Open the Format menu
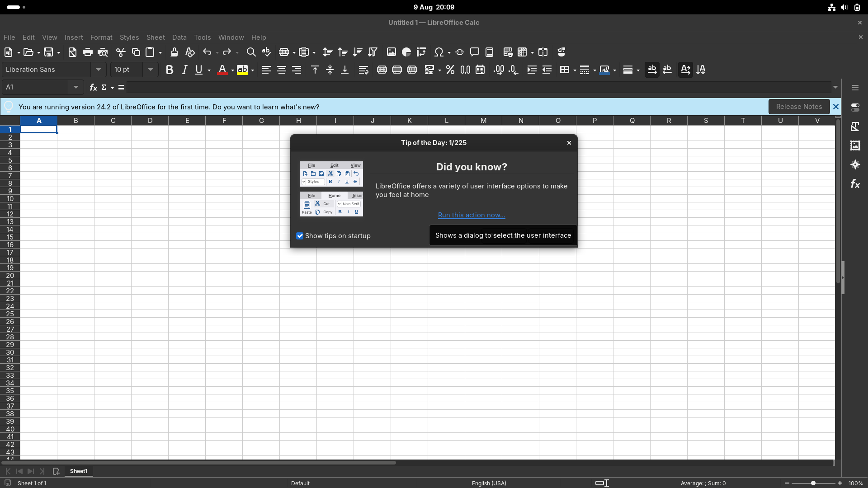The height and width of the screenshot is (488, 868). coord(101,38)
